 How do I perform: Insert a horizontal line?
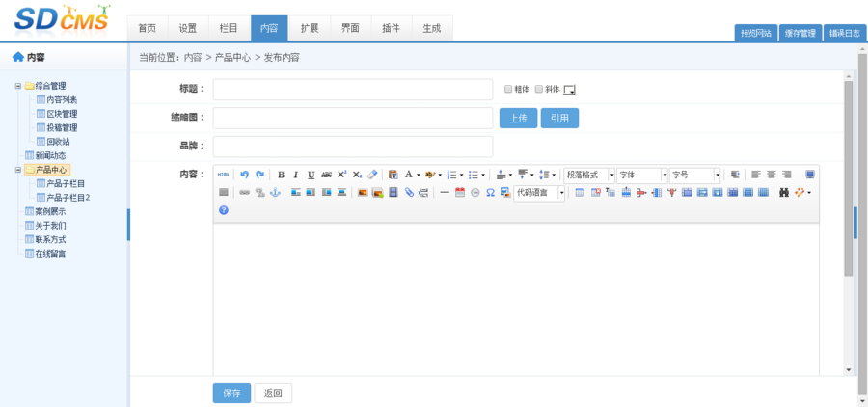[445, 192]
